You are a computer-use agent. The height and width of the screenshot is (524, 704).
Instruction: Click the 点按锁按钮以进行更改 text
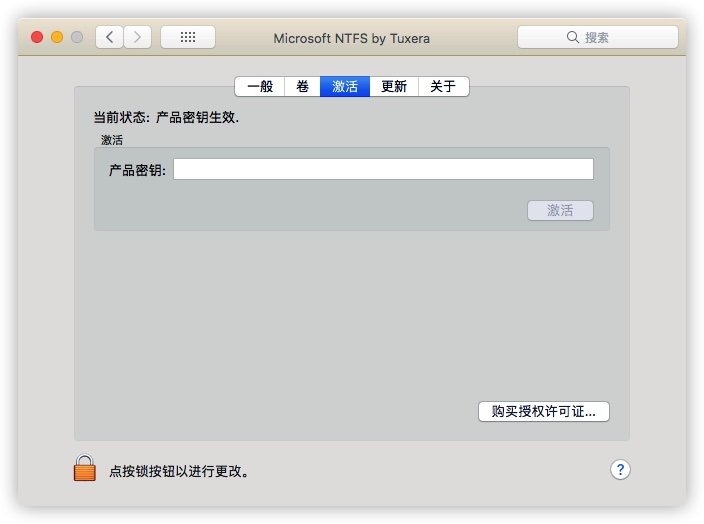(x=179, y=471)
